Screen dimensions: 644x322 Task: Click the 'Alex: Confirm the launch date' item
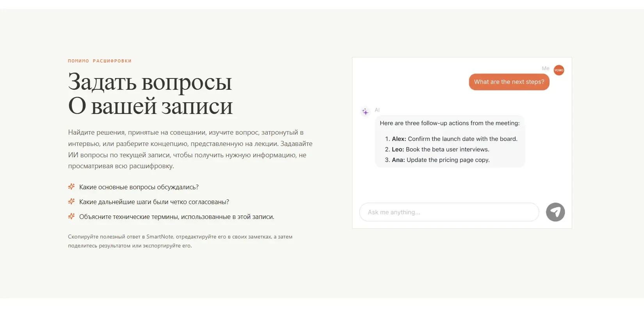[x=451, y=139]
